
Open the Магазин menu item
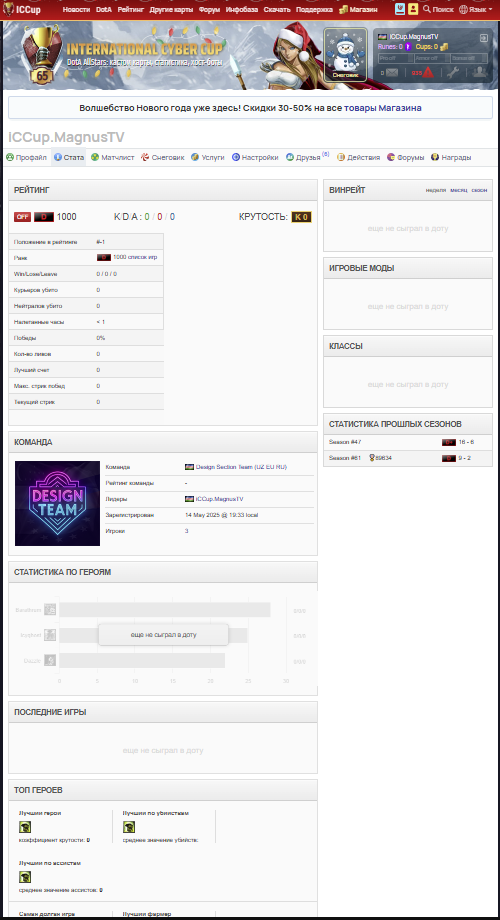pos(359,9)
